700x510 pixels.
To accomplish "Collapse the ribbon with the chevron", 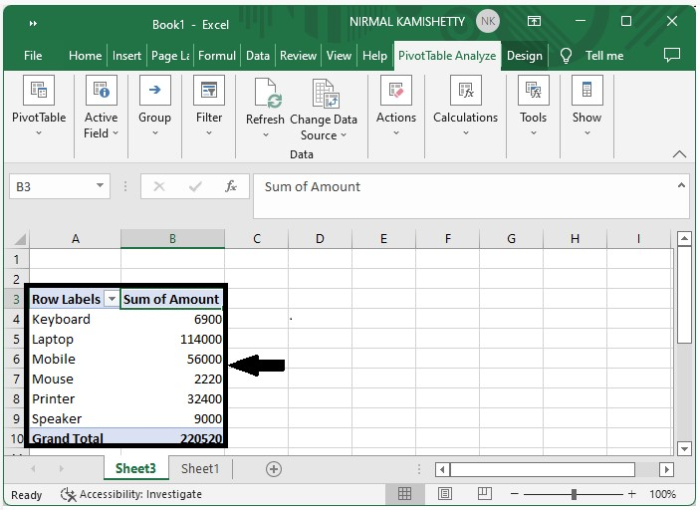I will (x=679, y=155).
